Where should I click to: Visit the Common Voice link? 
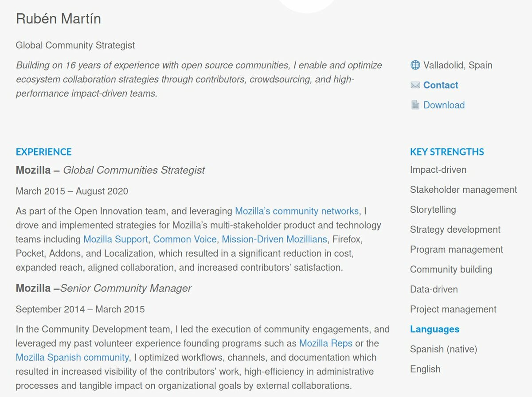(185, 239)
